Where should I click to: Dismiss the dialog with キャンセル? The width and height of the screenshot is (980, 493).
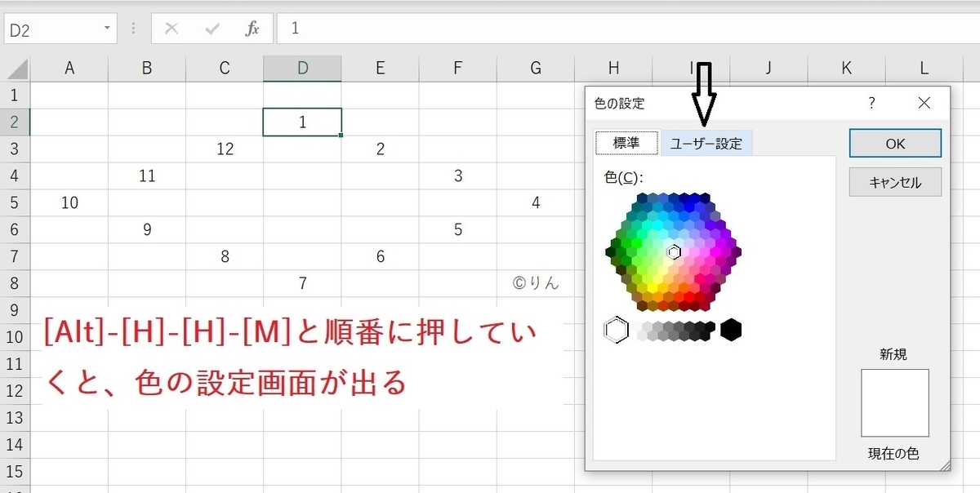click(894, 182)
